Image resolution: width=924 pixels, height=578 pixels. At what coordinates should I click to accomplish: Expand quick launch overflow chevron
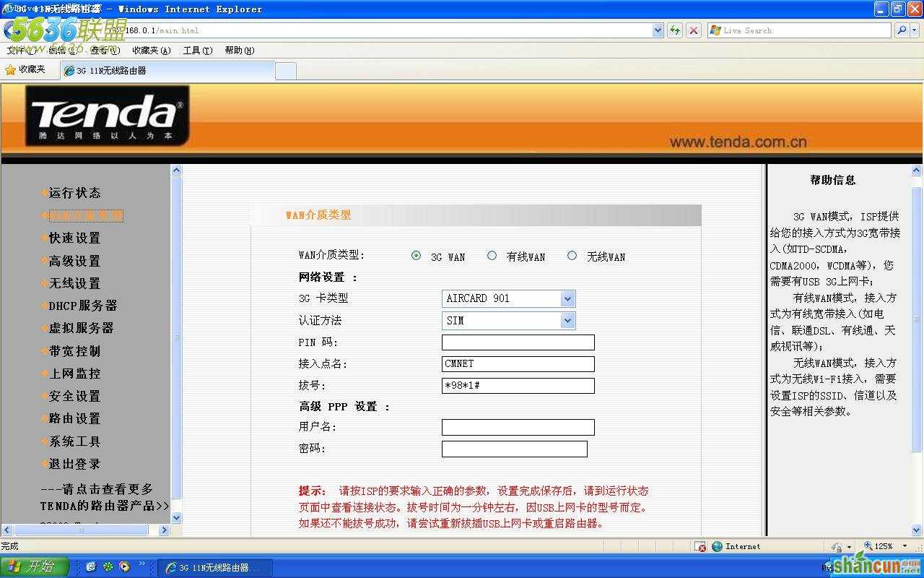pos(142,564)
